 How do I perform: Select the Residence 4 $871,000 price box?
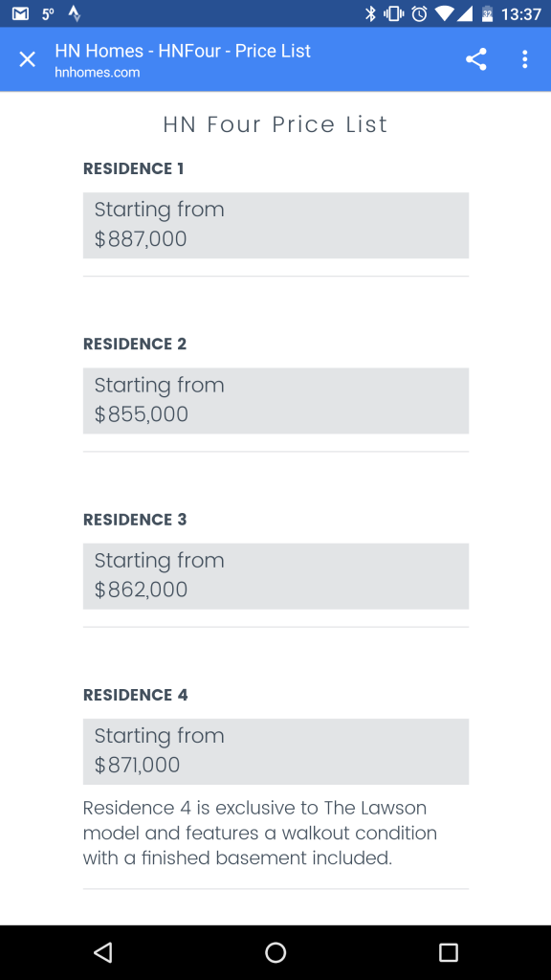[275, 751]
